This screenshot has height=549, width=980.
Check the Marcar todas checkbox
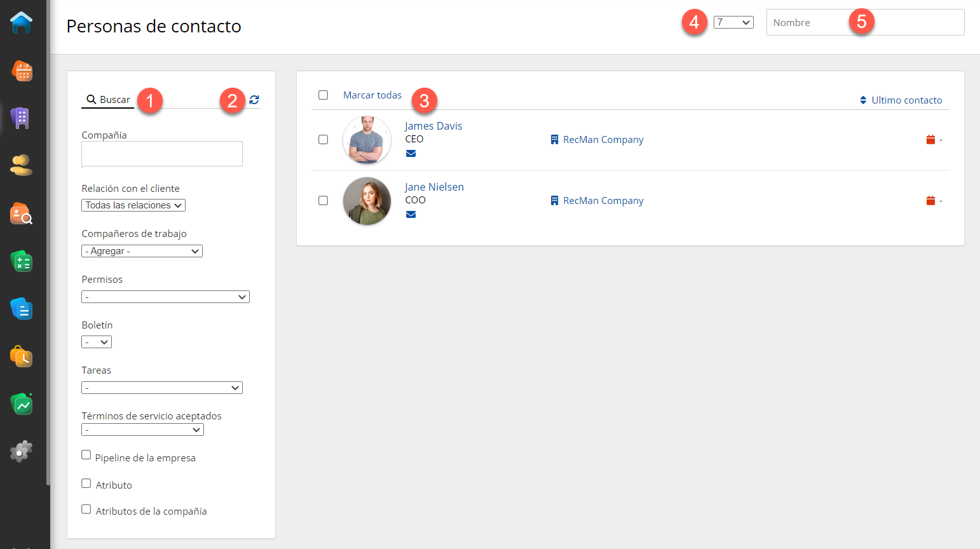pyautogui.click(x=323, y=95)
